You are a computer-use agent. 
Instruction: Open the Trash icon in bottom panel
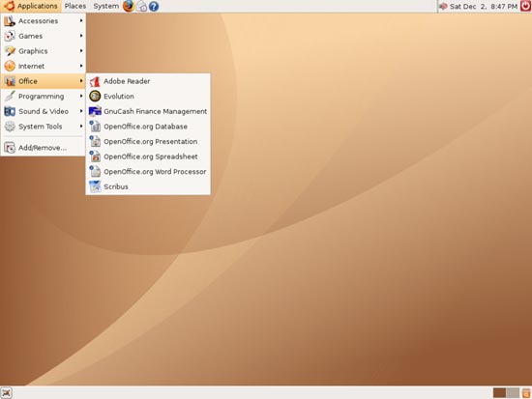tap(526, 393)
